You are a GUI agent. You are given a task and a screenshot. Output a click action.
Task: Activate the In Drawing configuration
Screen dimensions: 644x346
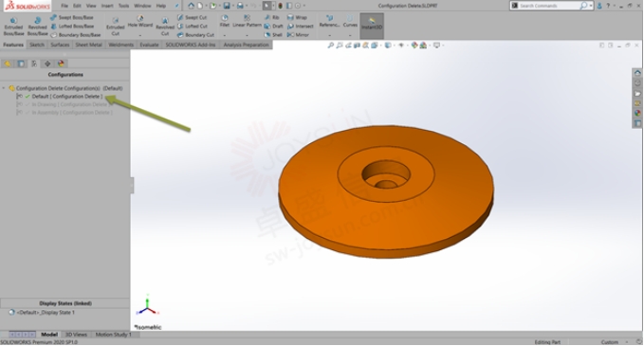coord(64,104)
